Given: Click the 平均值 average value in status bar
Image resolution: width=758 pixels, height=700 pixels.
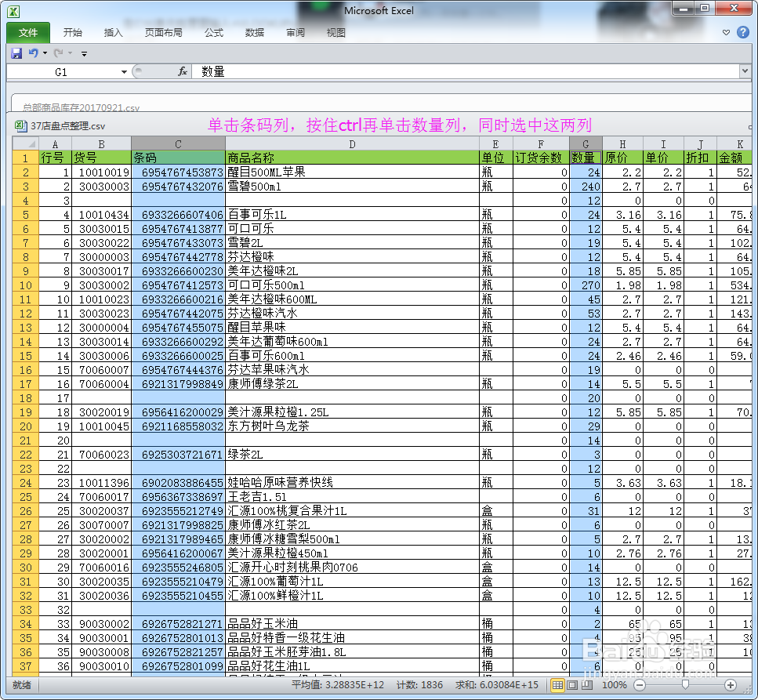Looking at the screenshot, I should (338, 685).
